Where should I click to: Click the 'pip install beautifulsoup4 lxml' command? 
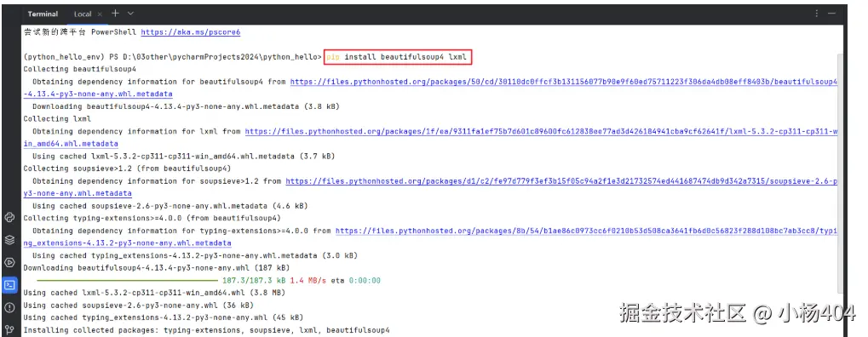[x=398, y=56]
